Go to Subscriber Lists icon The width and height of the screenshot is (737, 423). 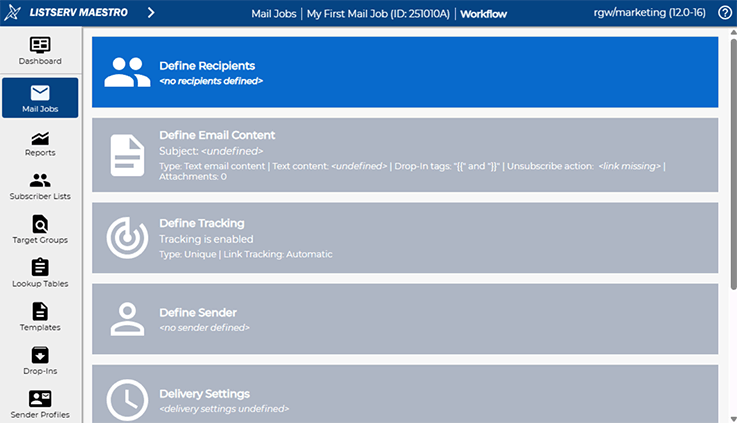(40, 181)
